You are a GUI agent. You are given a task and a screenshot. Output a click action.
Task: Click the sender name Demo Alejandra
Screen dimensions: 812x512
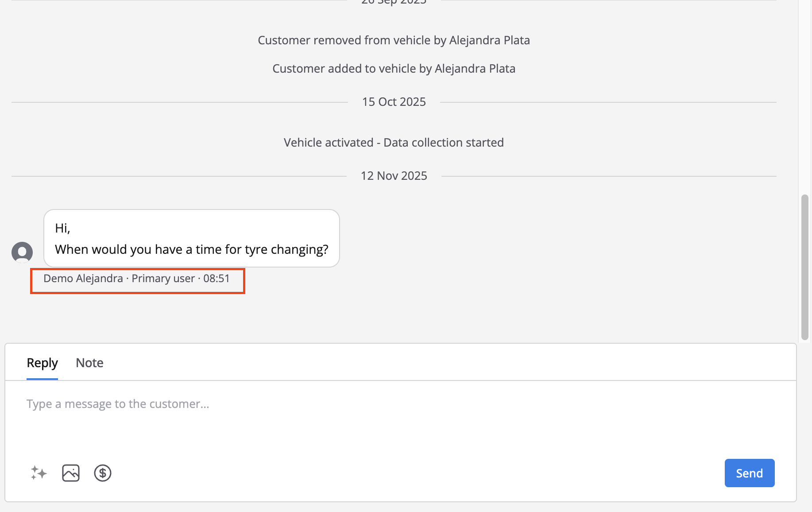click(x=83, y=279)
